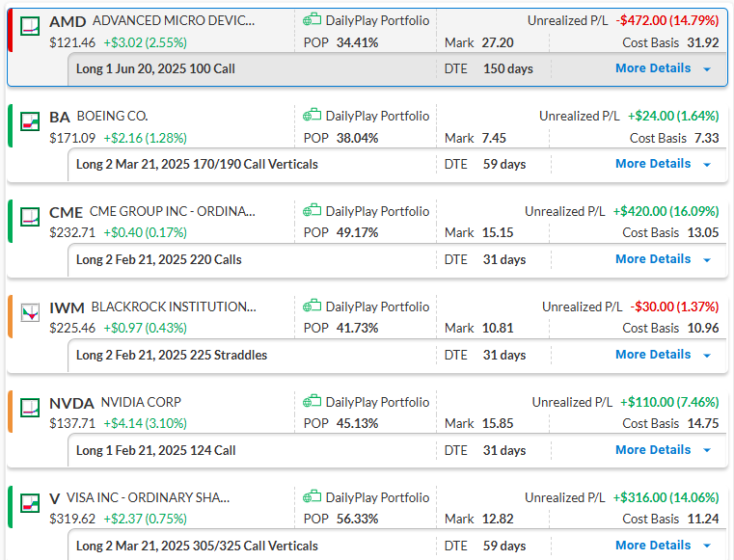The width and height of the screenshot is (734, 560).
Task: Select the NVDA ticker symbol
Action: (71, 403)
